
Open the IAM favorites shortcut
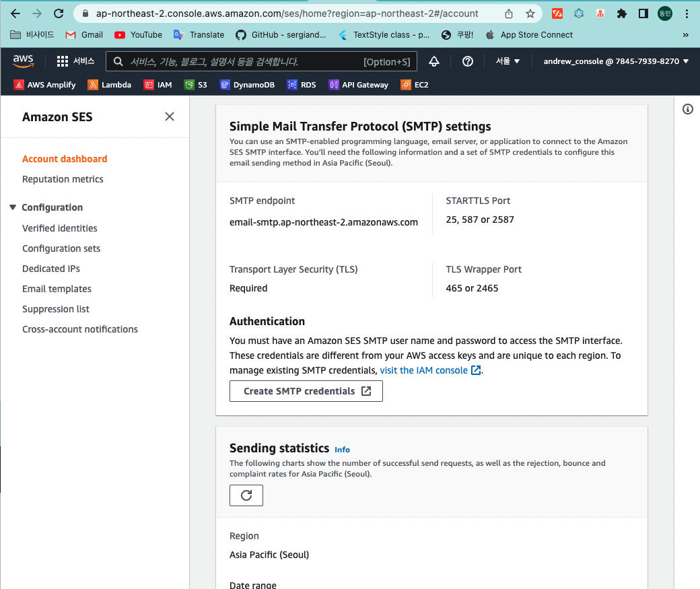coord(157,85)
